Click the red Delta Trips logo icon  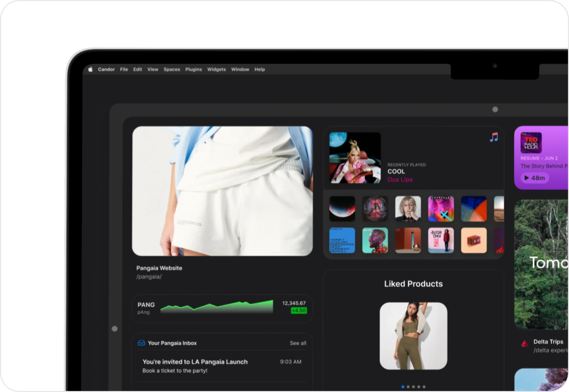tap(525, 343)
